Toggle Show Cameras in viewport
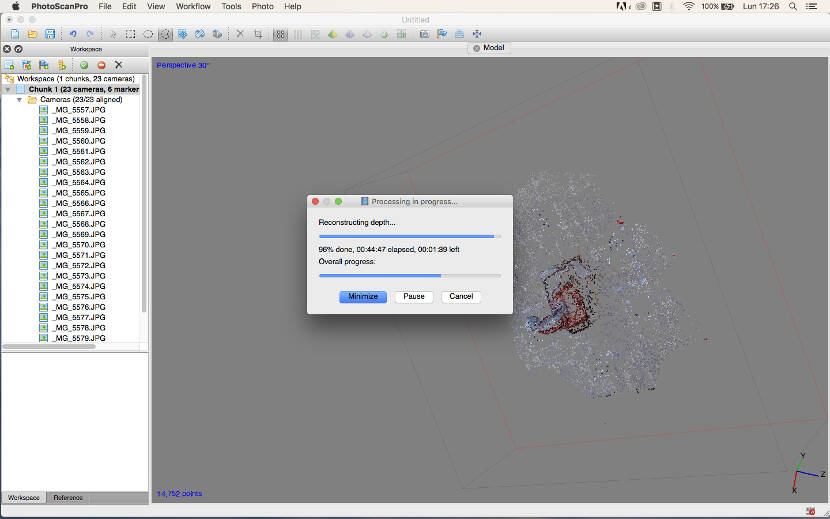Screen dimensions: 830x519 click(425, 34)
